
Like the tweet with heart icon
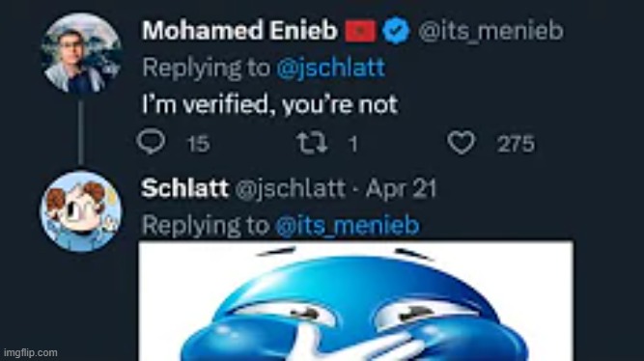click(462, 143)
